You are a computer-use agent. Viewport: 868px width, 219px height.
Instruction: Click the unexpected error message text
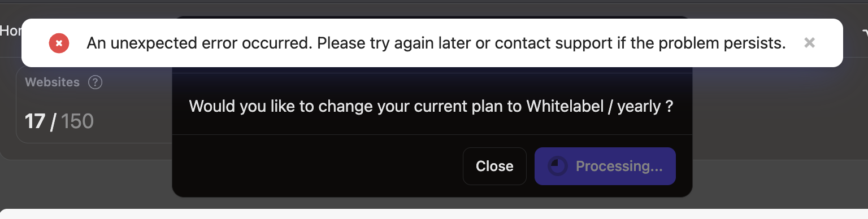pyautogui.click(x=436, y=43)
